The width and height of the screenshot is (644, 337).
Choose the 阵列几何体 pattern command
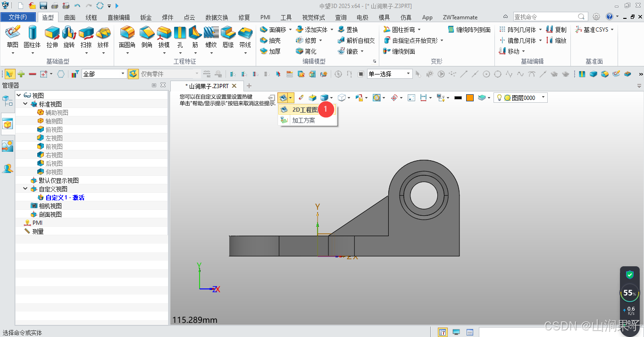click(518, 30)
